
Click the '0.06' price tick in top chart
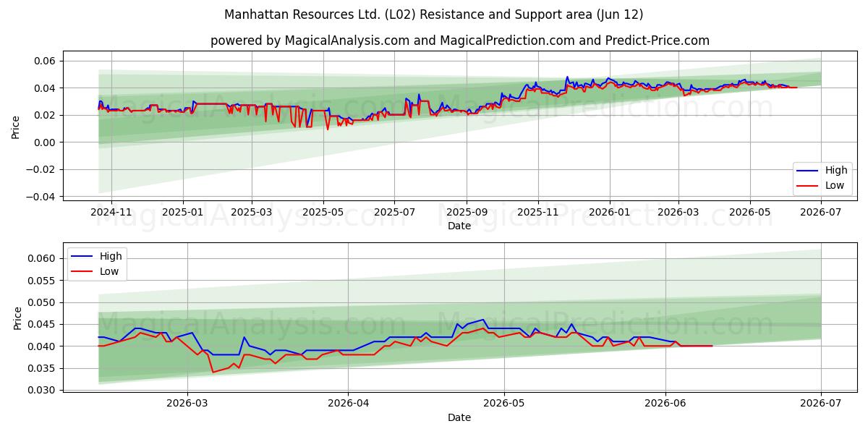46,61
